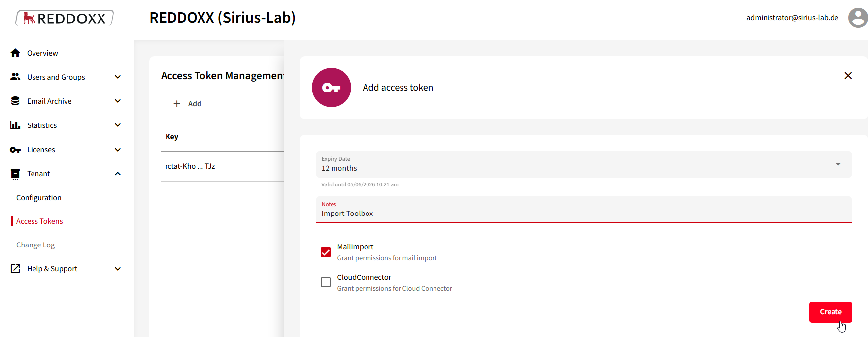Click the REDDOXX logo
The width and height of the screenshot is (868, 337).
[65, 18]
